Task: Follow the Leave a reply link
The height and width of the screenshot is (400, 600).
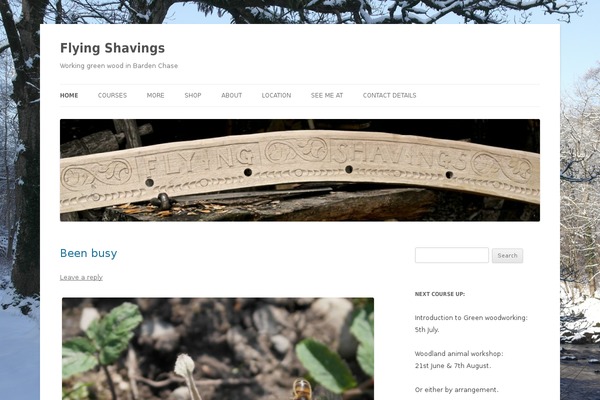Action: tap(81, 277)
